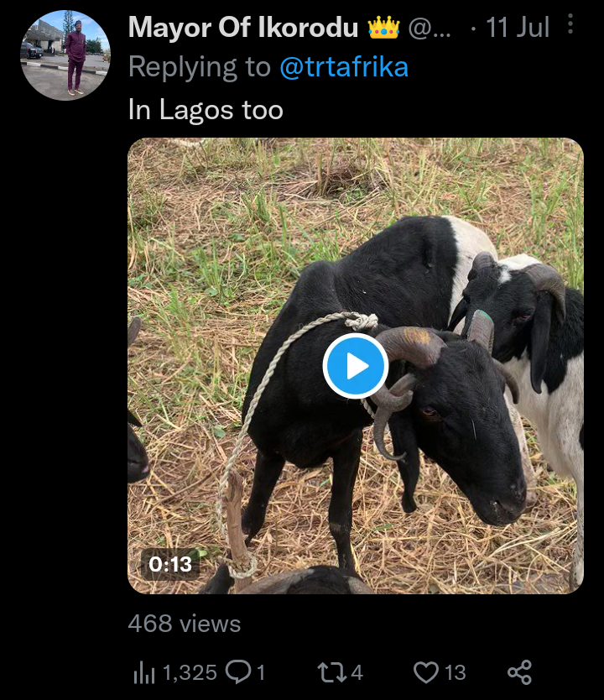The image size is (604, 700).
Task: Open the tweet's three-dot more menu
Action: point(570,25)
